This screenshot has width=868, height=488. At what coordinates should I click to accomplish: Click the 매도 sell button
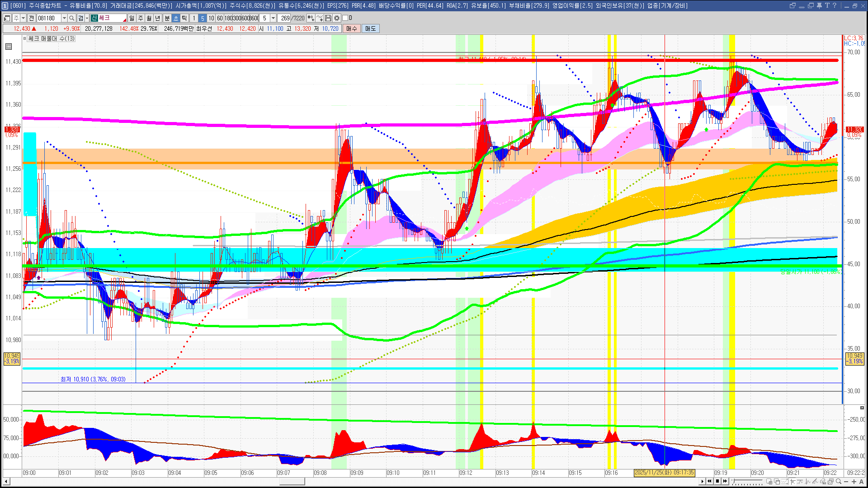click(x=370, y=28)
